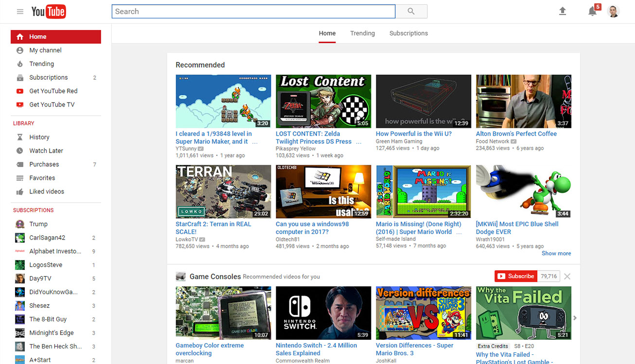Screen dimensions: 635x364
Task: Select the Watch Later clock icon
Action: 19,151
